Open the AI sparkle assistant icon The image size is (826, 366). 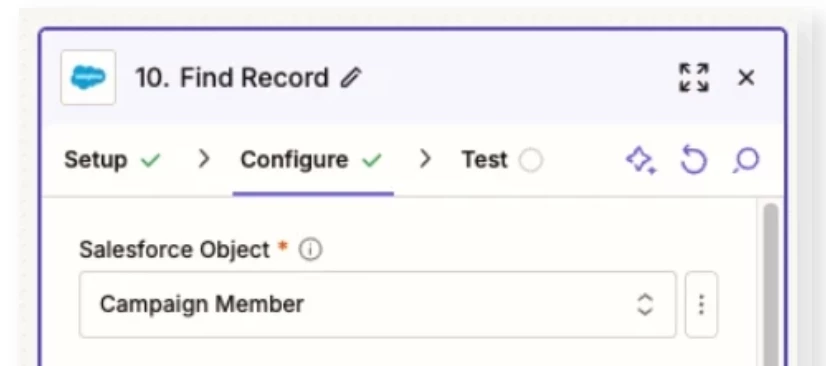[641, 160]
